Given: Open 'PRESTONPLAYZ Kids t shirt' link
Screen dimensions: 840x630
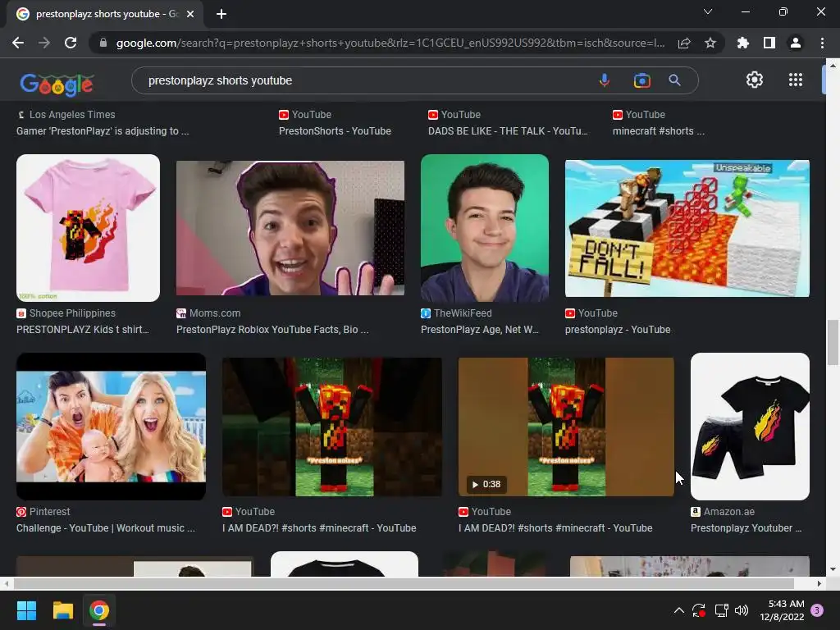Looking at the screenshot, I should pos(83,330).
